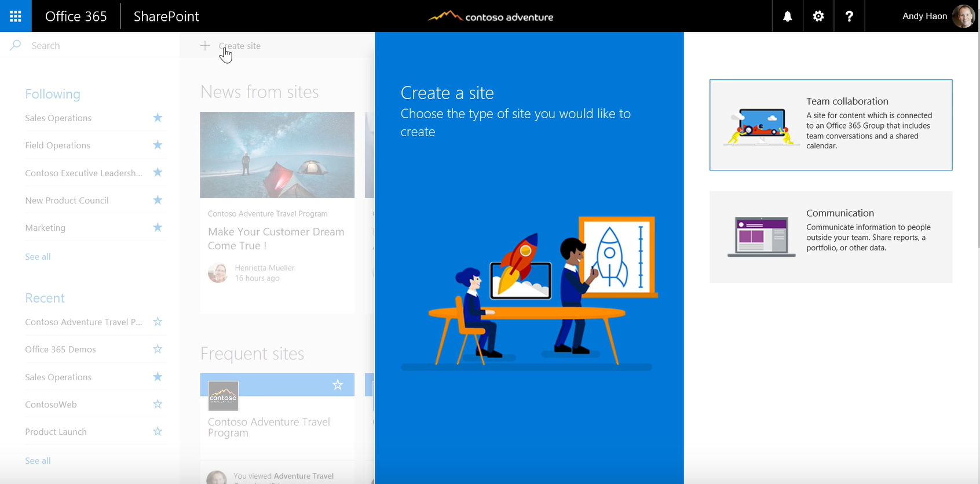Open Office 365 Demos site
Image resolution: width=980 pixels, height=484 pixels.
pos(60,349)
